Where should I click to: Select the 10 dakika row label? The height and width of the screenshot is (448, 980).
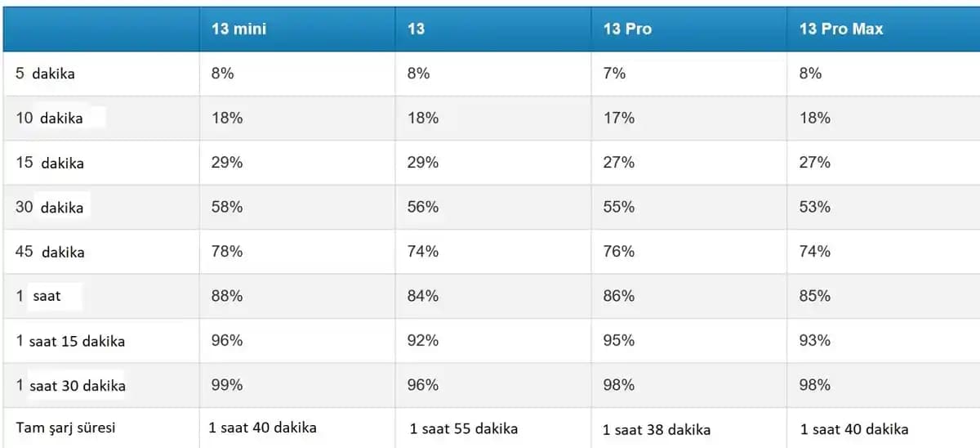tap(49, 118)
